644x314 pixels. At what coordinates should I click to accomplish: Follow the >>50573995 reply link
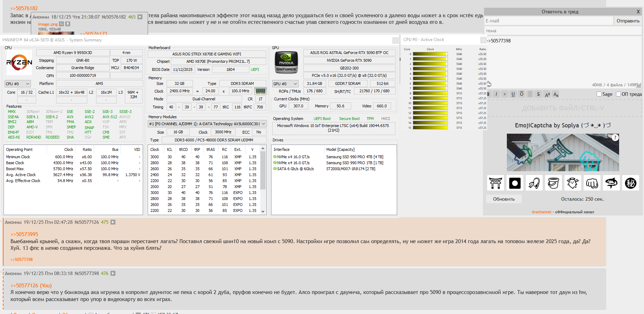click(x=24, y=234)
